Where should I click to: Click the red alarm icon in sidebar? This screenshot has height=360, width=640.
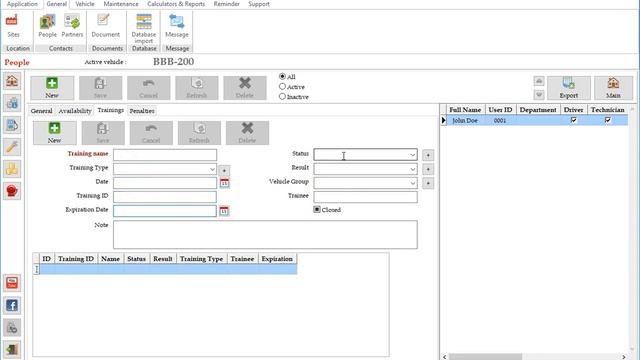(12, 191)
